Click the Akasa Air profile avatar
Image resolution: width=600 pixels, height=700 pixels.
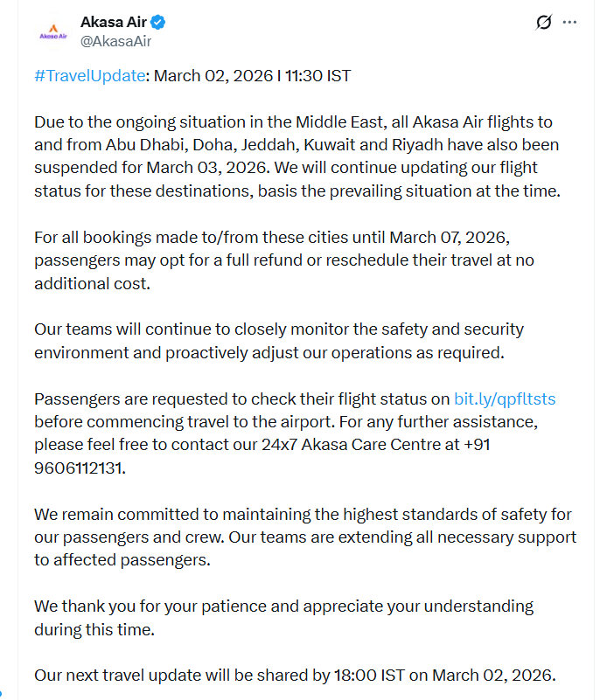click(52, 31)
